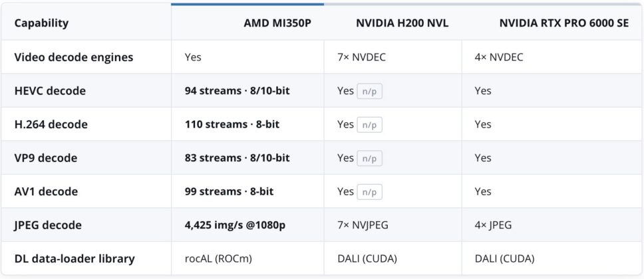
Task: Click the 110 streams · 8-bit cell
Action: (232, 124)
